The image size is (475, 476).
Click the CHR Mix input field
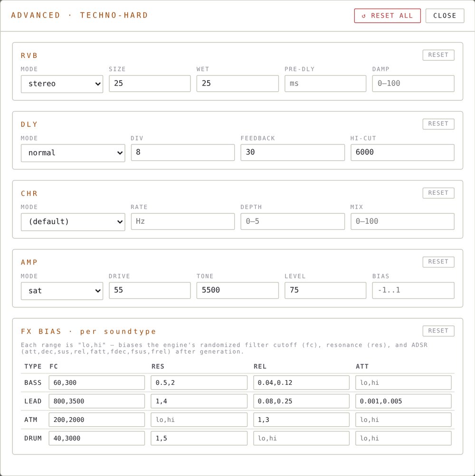[x=402, y=221]
